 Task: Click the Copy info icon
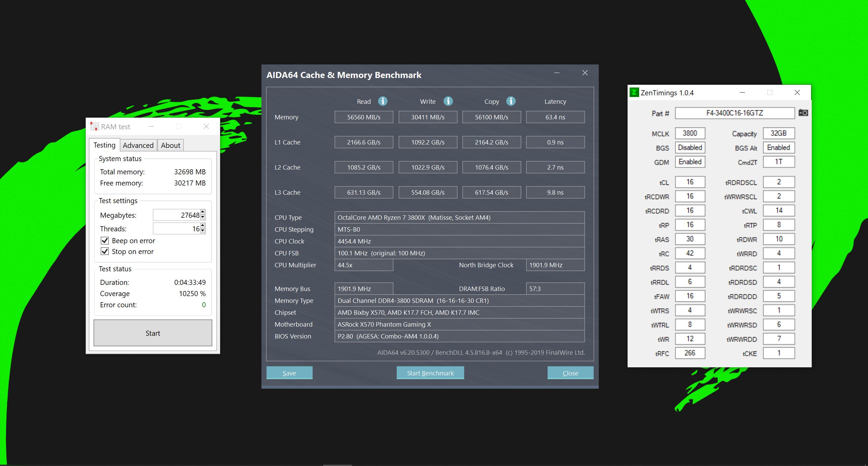tap(511, 101)
